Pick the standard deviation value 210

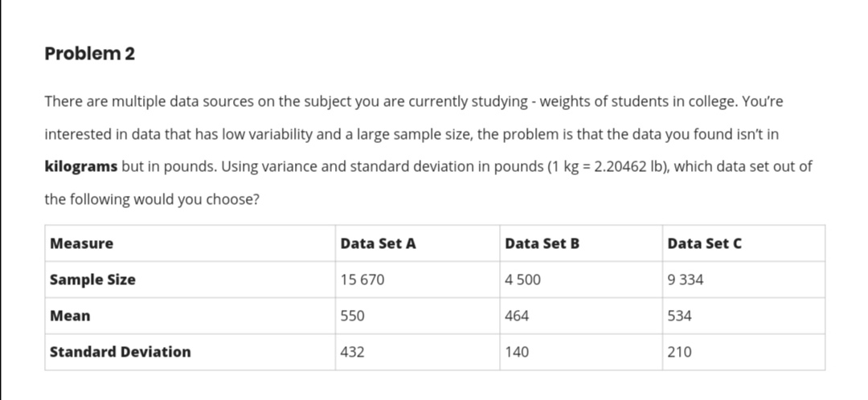[679, 352]
